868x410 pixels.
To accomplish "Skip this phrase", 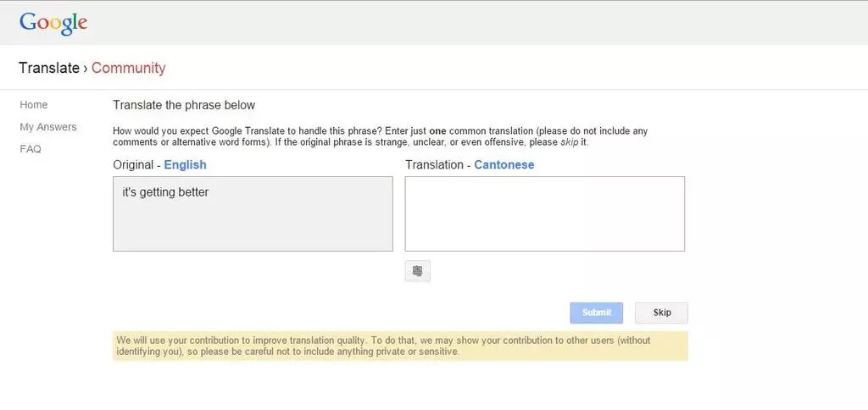I will click(x=661, y=313).
